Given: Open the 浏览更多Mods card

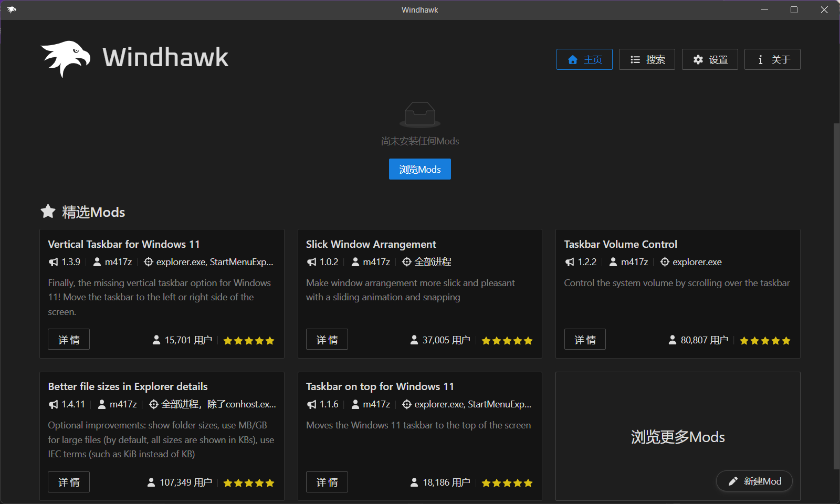Looking at the screenshot, I should (x=678, y=436).
